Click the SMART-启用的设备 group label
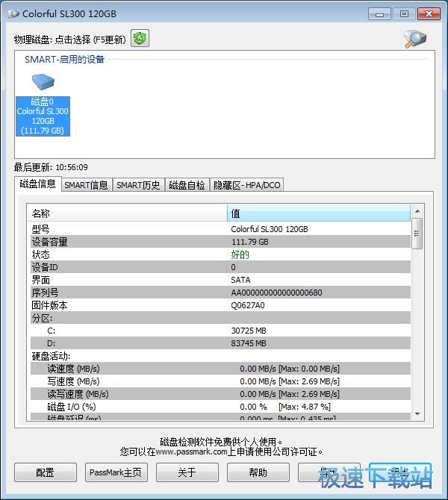 pyautogui.click(x=64, y=59)
